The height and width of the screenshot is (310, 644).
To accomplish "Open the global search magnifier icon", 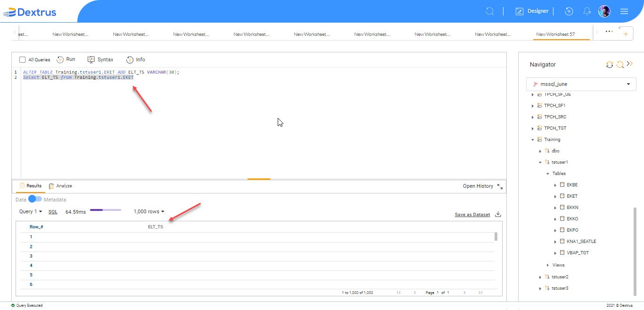I will pos(490,11).
